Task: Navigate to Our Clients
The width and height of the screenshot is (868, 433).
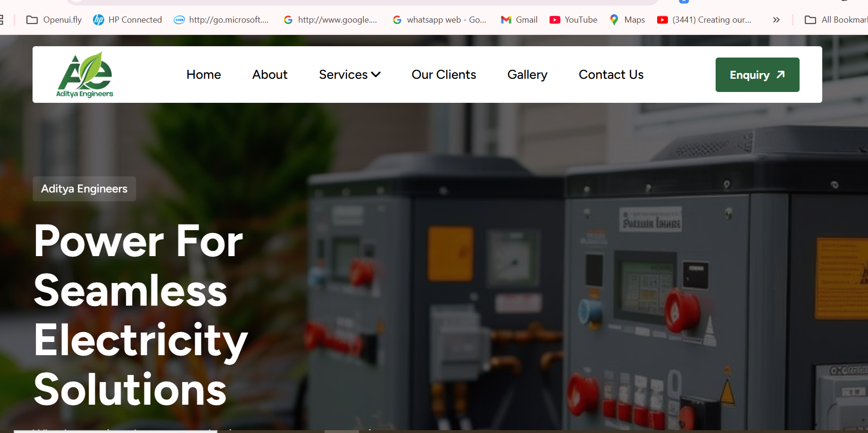Action: [443, 75]
